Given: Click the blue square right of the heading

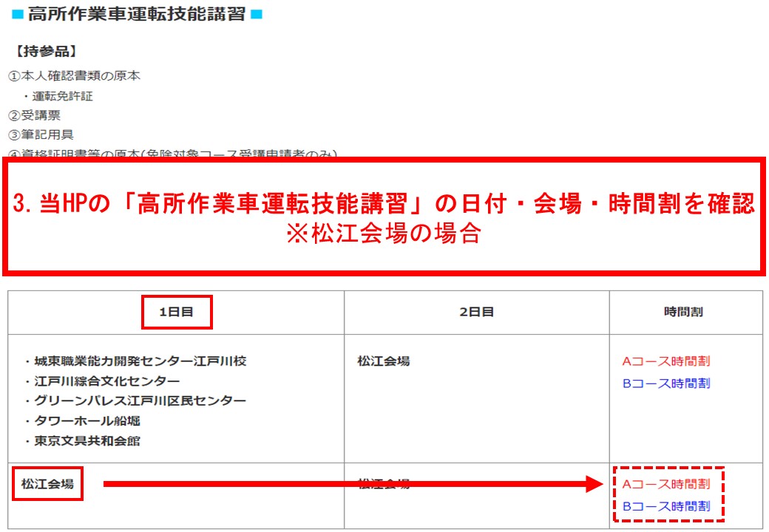Looking at the screenshot, I should point(256,15).
